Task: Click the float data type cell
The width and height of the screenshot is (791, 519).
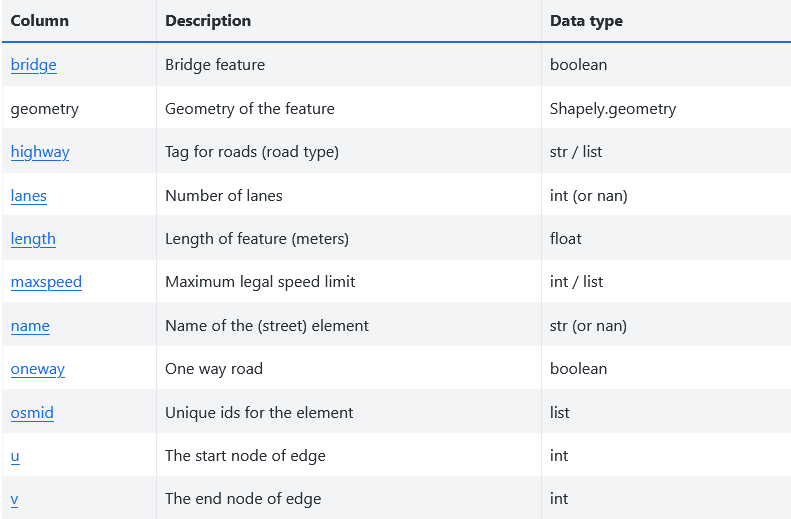Action: (566, 239)
